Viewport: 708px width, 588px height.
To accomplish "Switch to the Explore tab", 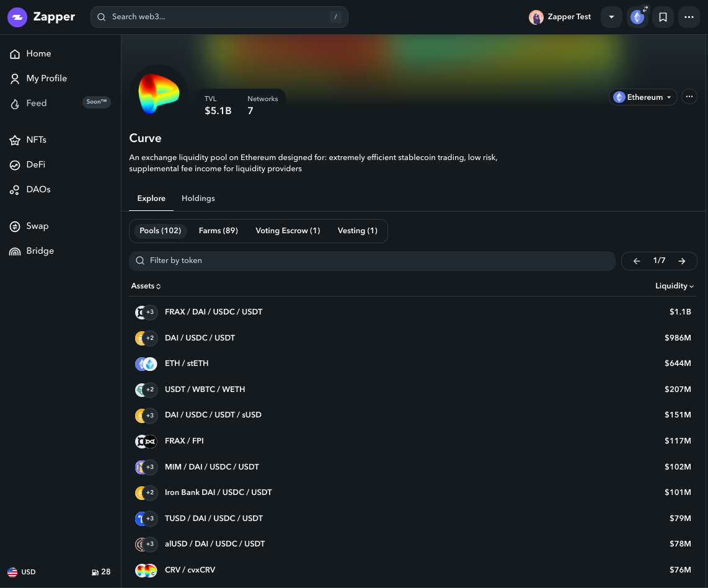I will point(151,198).
